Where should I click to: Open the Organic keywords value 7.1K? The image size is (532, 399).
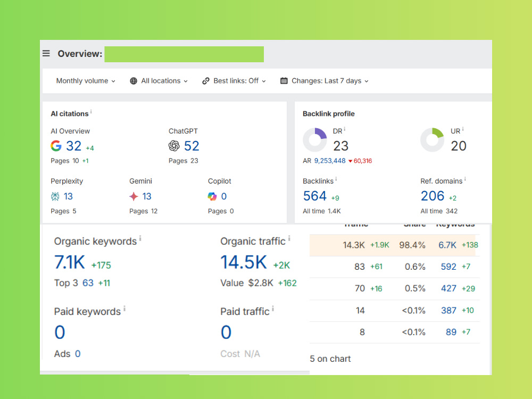[70, 262]
